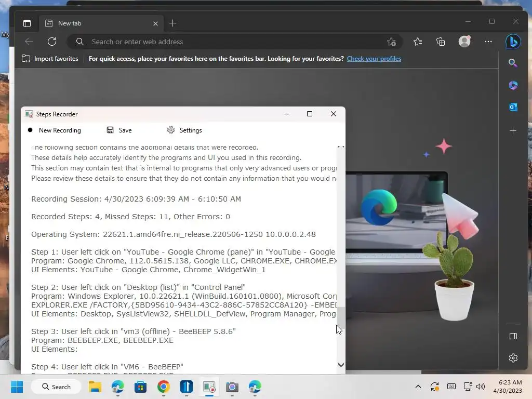
Task: Open network status tray icon
Action: [x=468, y=387]
